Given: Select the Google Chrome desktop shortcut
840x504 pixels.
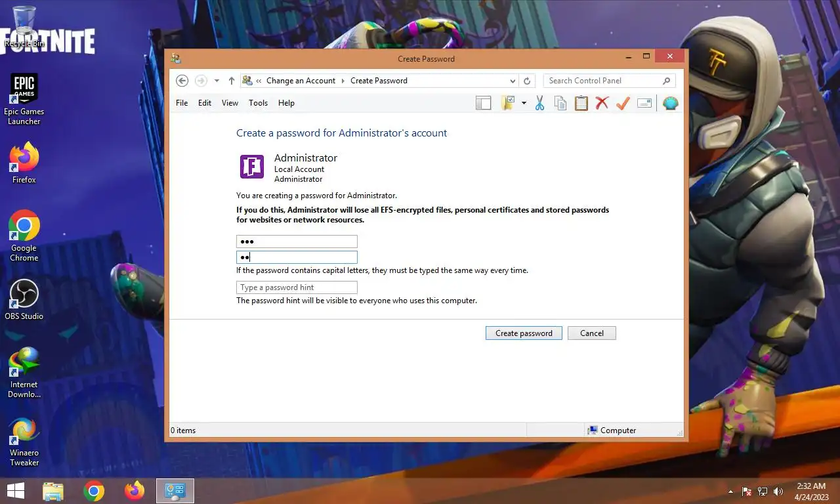Looking at the screenshot, I should 24,236.
